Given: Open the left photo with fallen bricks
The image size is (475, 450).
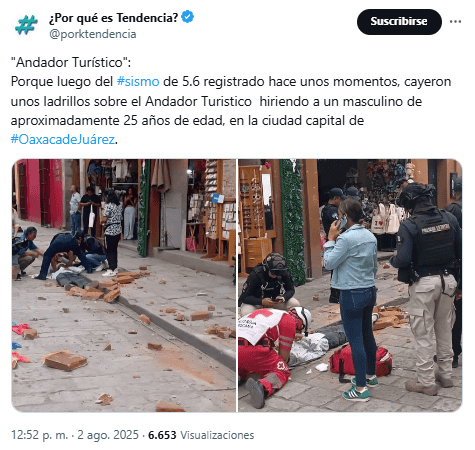Looking at the screenshot, I should click(x=124, y=285).
